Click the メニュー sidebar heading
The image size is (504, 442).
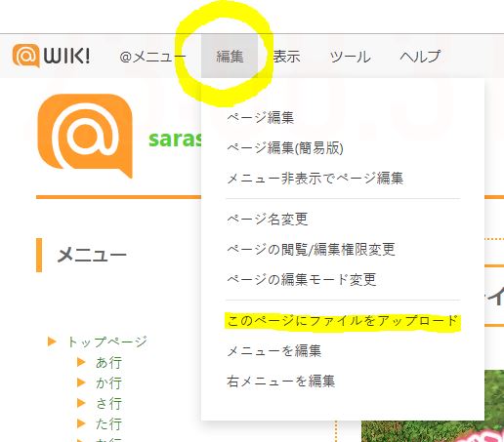92,255
